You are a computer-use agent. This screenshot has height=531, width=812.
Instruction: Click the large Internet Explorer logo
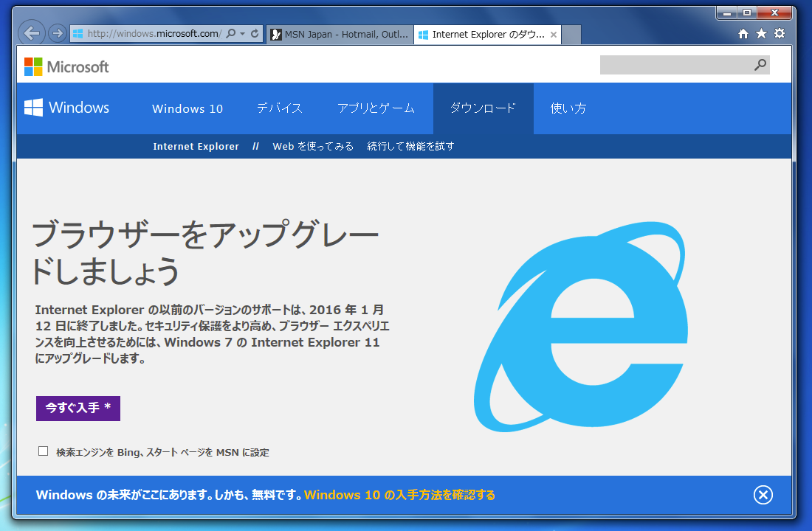(x=581, y=327)
